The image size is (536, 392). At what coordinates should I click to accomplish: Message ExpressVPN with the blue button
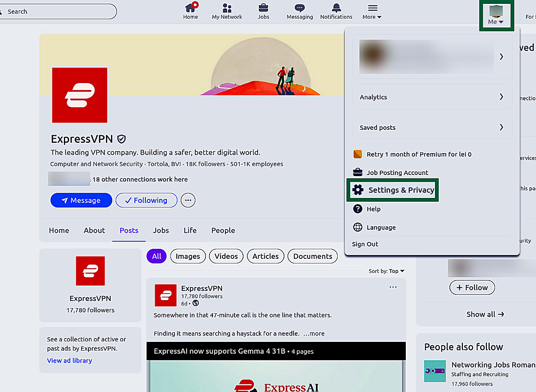point(81,200)
